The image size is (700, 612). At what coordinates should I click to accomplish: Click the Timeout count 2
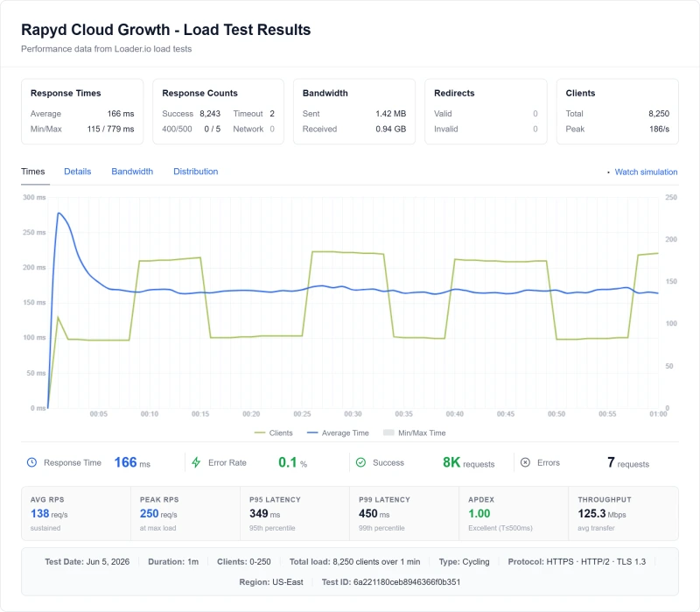tap(272, 114)
